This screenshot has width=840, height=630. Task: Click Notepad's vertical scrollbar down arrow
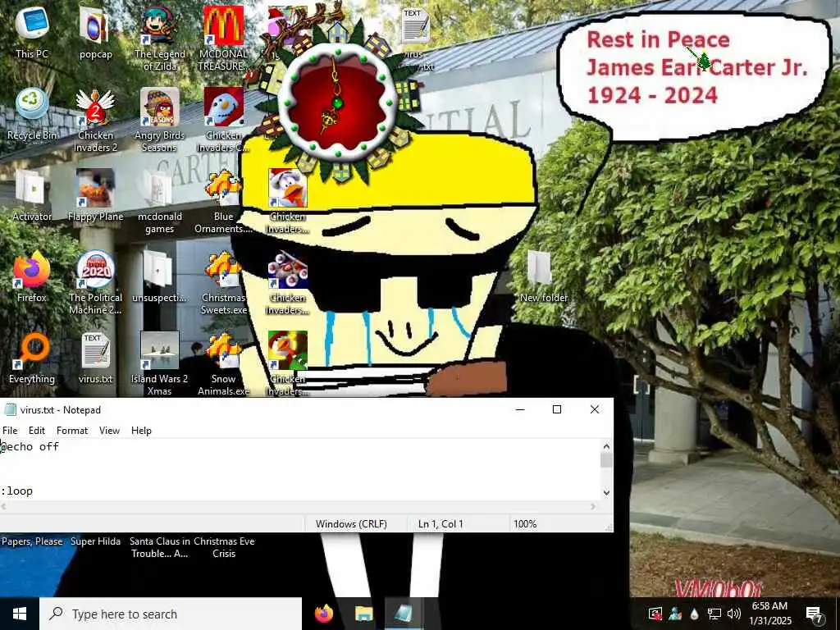606,492
